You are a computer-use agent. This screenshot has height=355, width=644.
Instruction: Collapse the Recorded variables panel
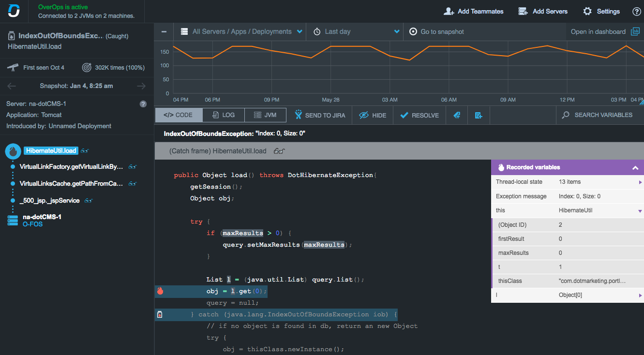click(x=635, y=167)
